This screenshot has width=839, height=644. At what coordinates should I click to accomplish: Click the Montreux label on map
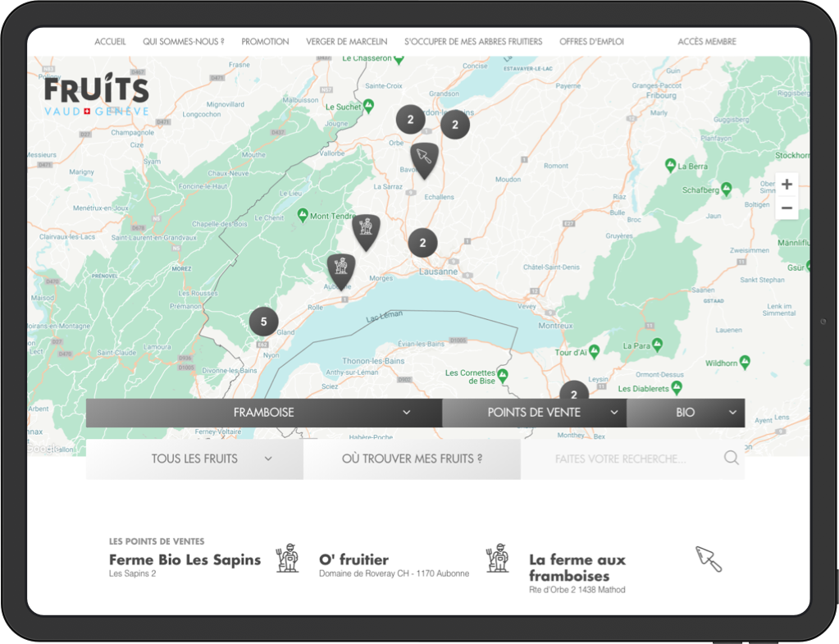coord(555,326)
